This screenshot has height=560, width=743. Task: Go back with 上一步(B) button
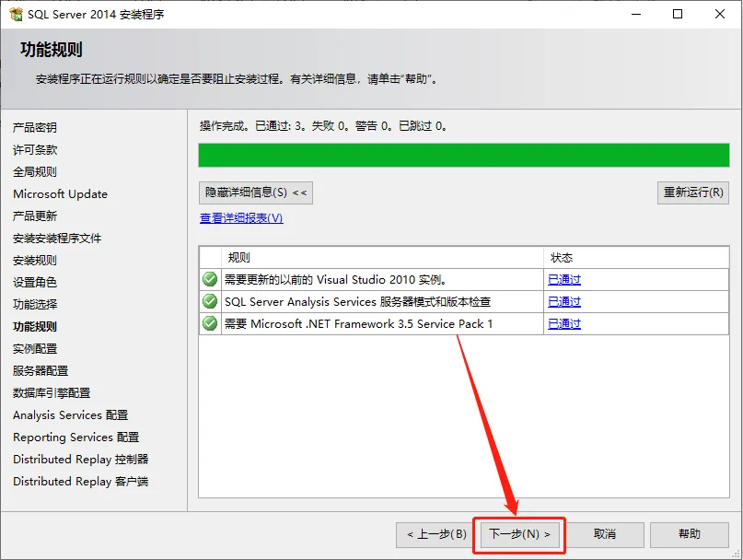[x=436, y=534]
